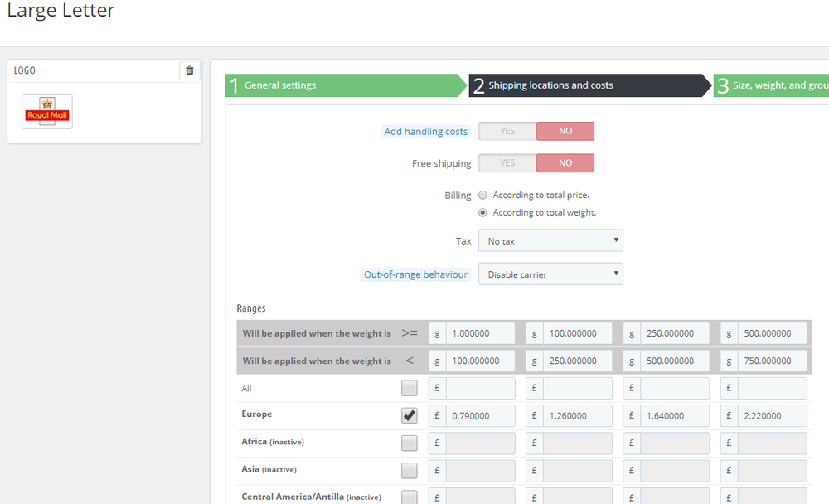Open the Tax dropdown showing No tax
Viewport: 829px width, 504px height.
[550, 240]
